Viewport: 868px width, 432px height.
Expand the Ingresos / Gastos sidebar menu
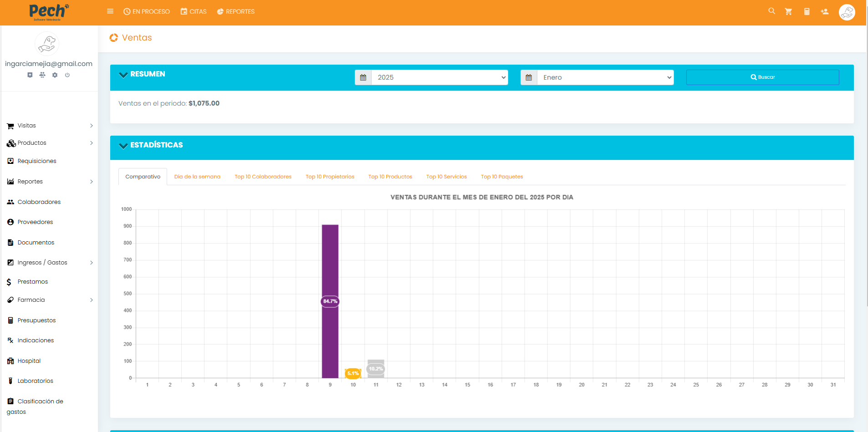coord(49,263)
